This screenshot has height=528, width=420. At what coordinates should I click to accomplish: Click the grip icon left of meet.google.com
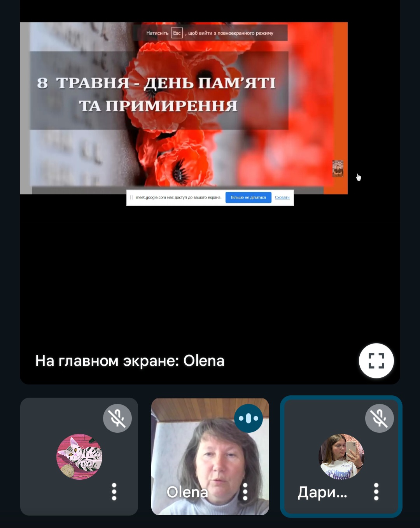click(x=131, y=198)
